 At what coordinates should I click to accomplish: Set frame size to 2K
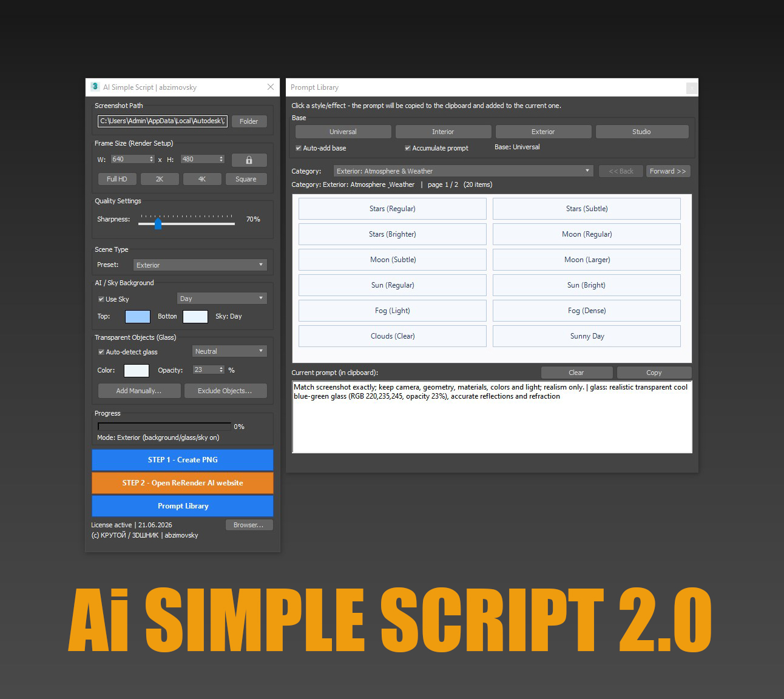pos(160,179)
